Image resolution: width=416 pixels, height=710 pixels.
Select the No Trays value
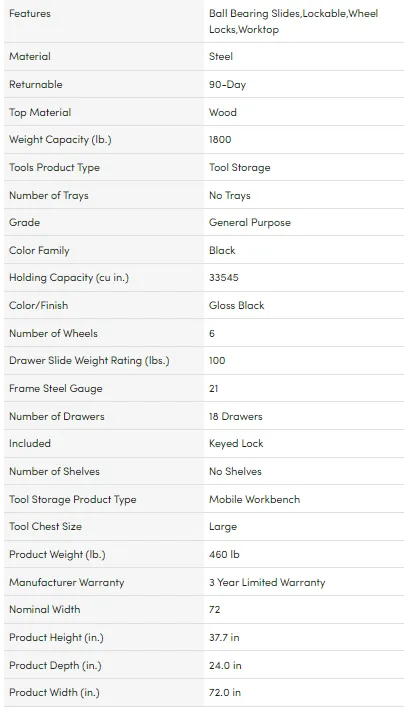230,196
